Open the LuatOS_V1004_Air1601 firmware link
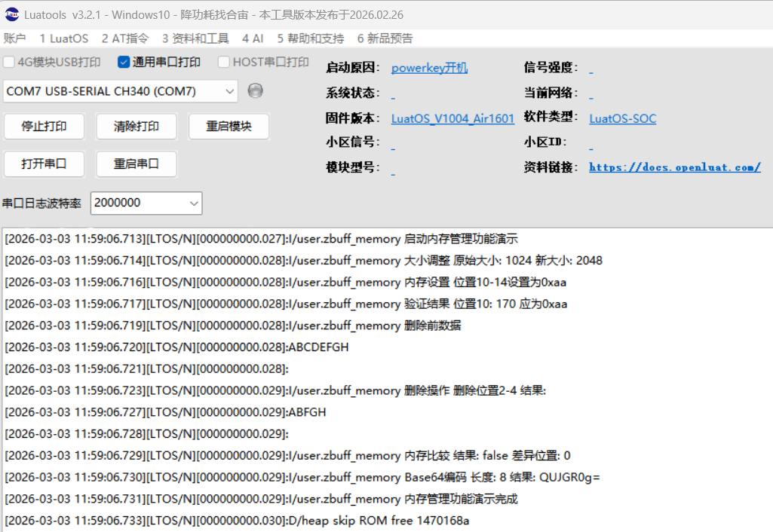 pos(452,118)
